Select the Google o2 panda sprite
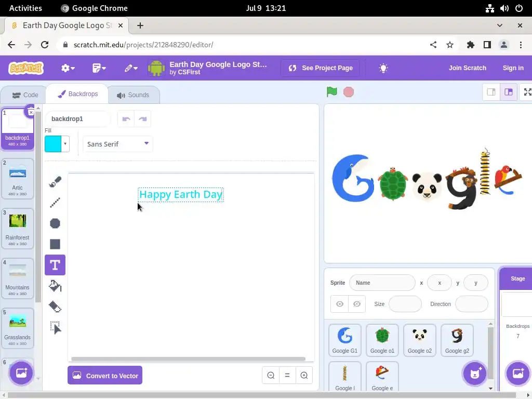532x399 pixels. 420,340
